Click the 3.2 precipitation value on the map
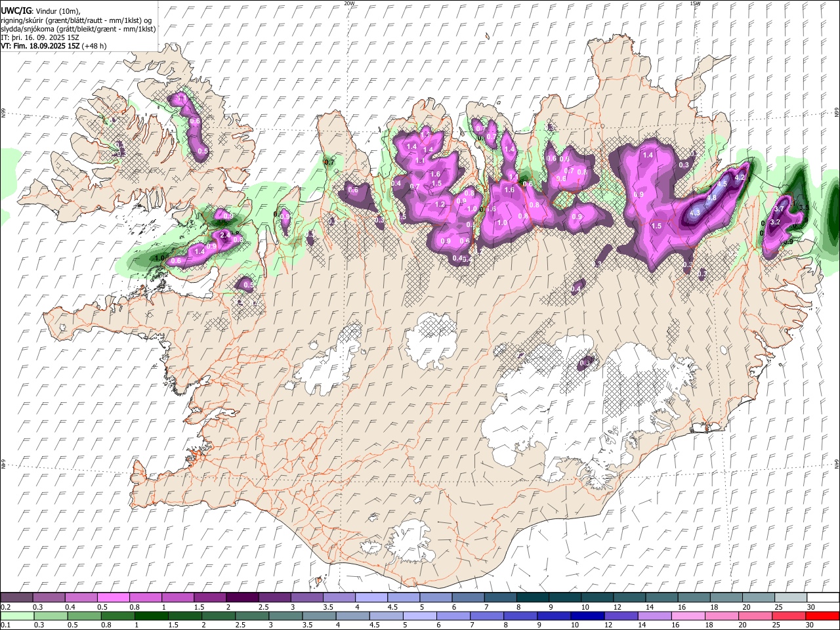The image size is (840, 630). [774, 222]
